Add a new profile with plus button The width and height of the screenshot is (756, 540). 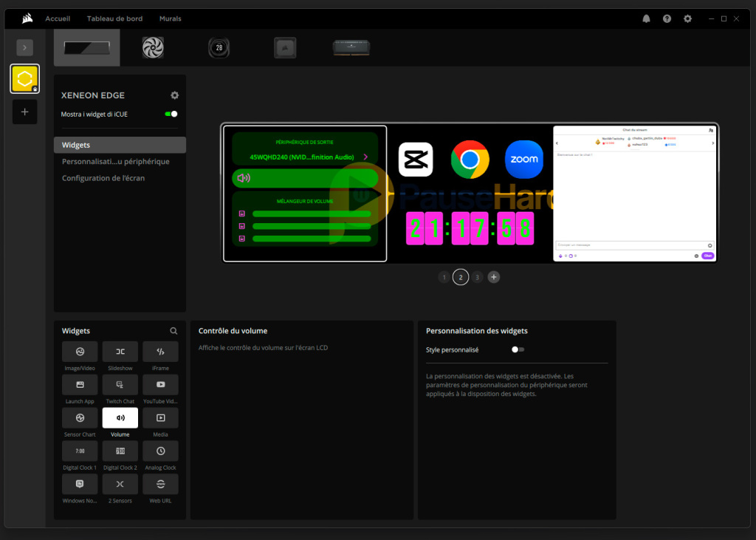point(24,112)
